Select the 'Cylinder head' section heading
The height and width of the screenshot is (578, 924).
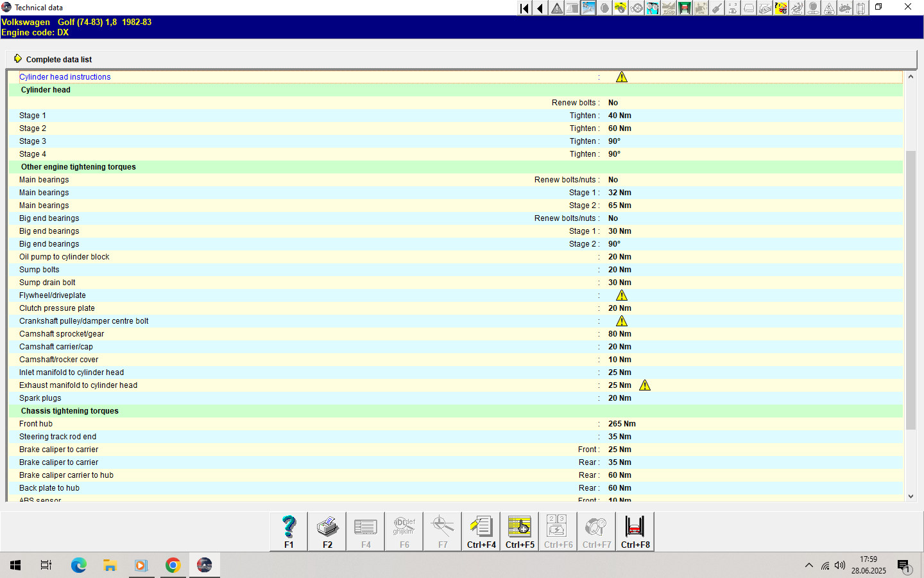pos(46,90)
